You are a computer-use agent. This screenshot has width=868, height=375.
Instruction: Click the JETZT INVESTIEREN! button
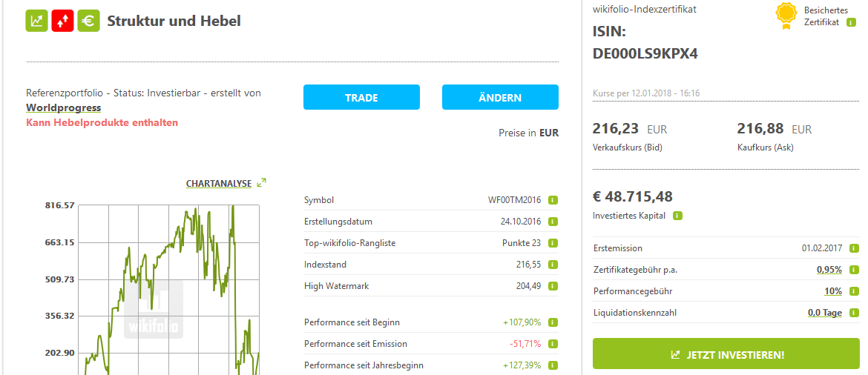coord(726,354)
